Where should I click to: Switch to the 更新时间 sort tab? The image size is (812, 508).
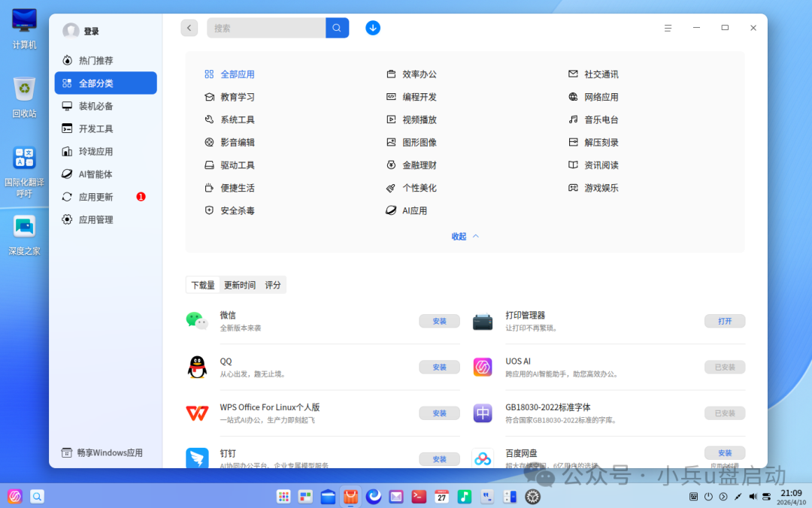click(240, 285)
